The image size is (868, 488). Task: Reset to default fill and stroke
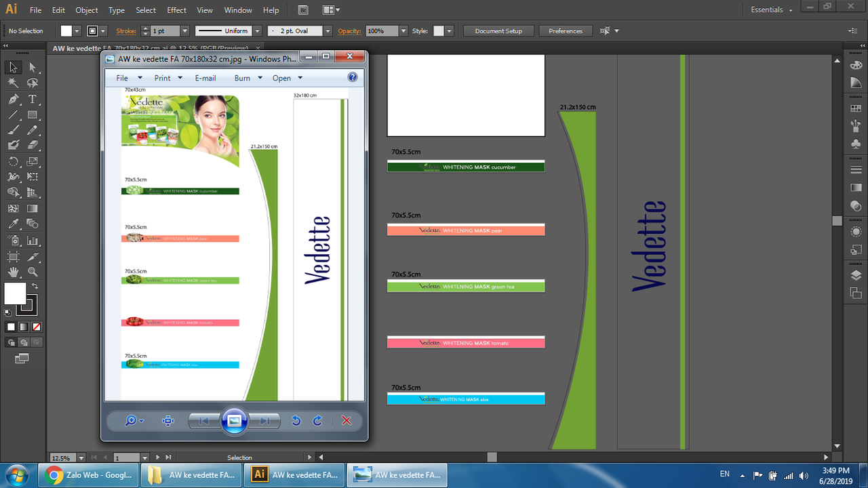pos(7,312)
